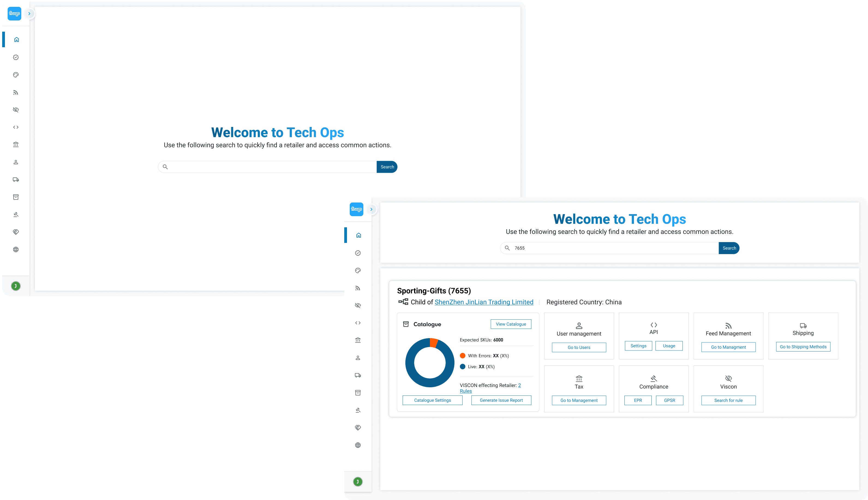Open the Viscon crossed-eye sidebar icon
This screenshot has height=500, width=868.
click(x=16, y=110)
